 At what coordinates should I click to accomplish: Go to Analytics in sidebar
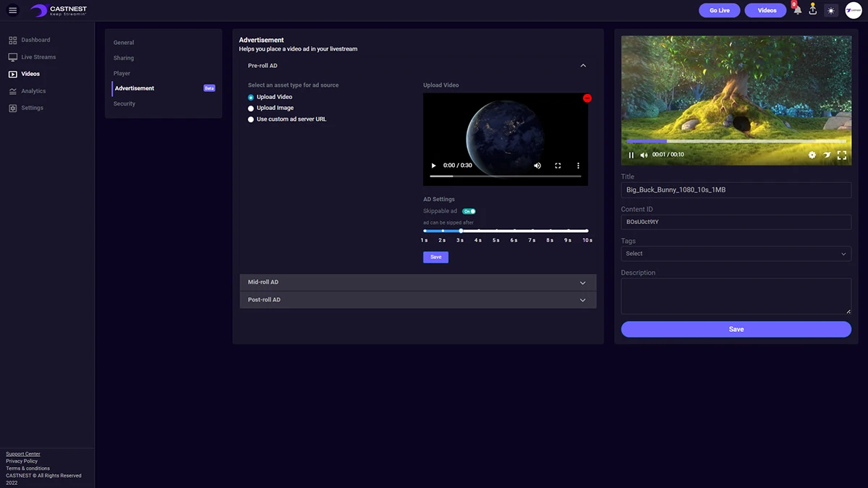pos(33,91)
